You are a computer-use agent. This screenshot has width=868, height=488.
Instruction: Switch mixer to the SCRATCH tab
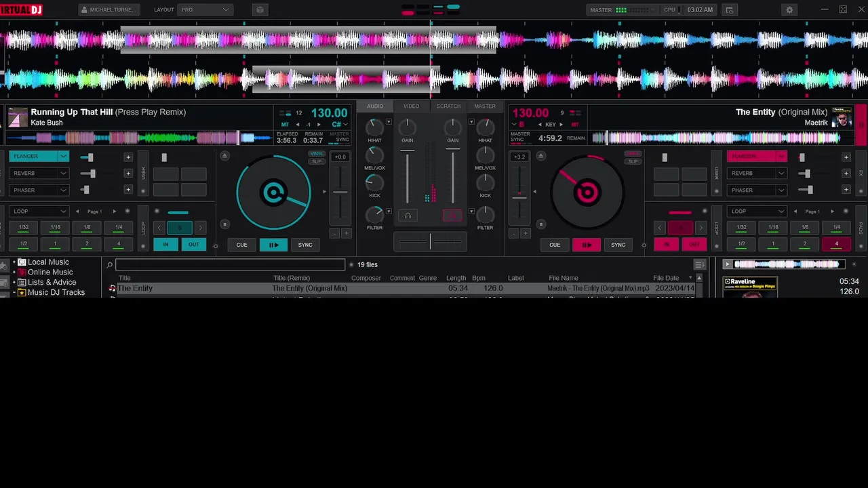coord(448,106)
